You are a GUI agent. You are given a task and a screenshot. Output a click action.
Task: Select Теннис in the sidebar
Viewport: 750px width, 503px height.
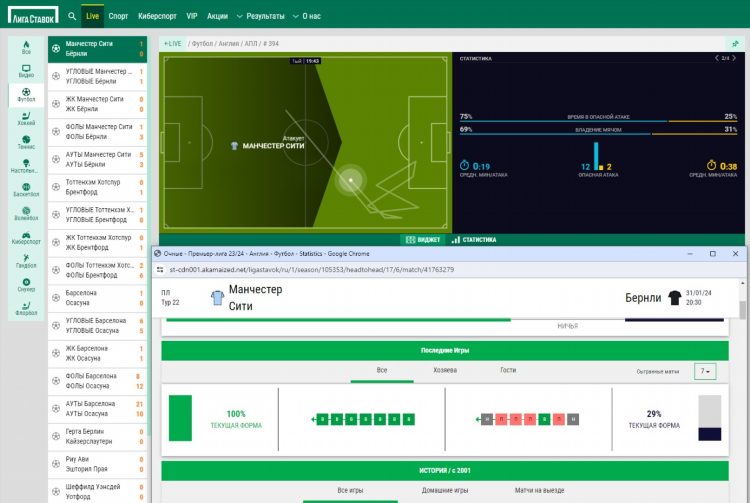[x=26, y=142]
